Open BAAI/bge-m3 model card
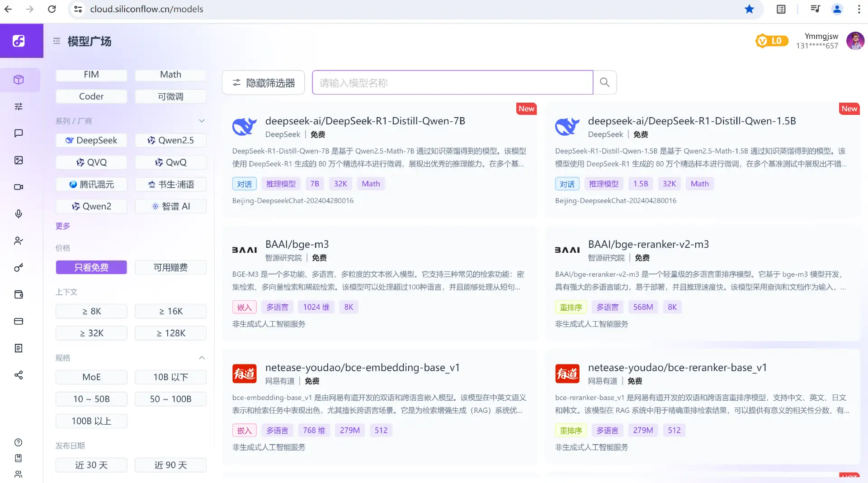Screen dimensions: 868x483 pos(379,284)
